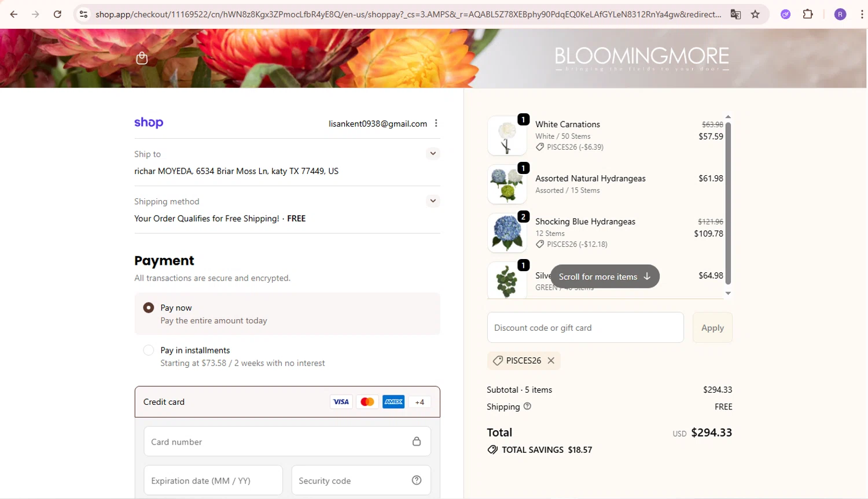
Task: Click the shipping address text
Action: tap(236, 171)
